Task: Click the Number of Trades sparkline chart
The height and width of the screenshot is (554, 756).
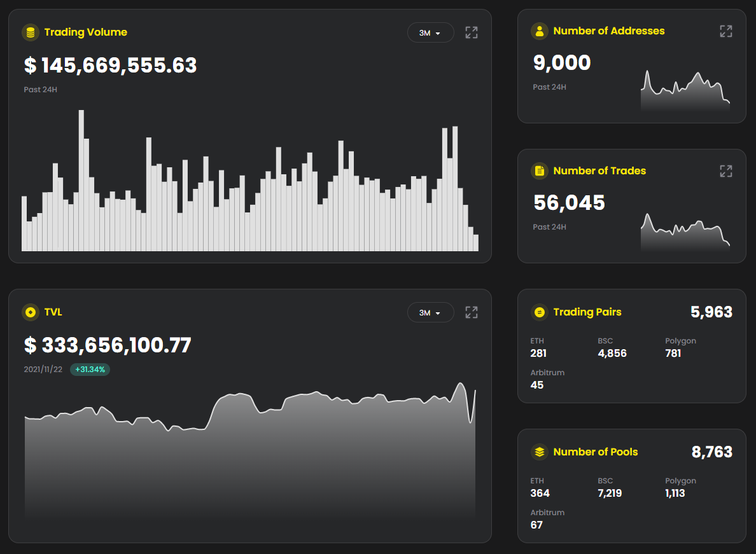Action: click(685, 232)
